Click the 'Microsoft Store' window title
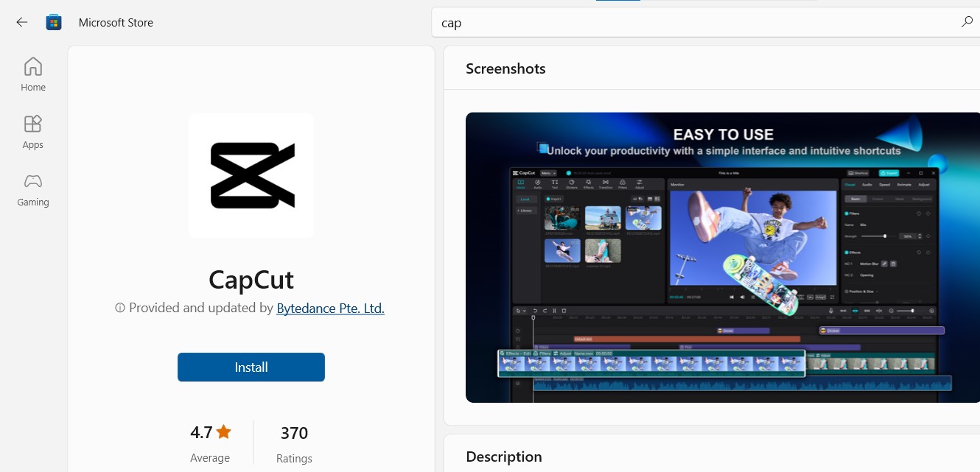This screenshot has width=980, height=472. click(x=116, y=22)
